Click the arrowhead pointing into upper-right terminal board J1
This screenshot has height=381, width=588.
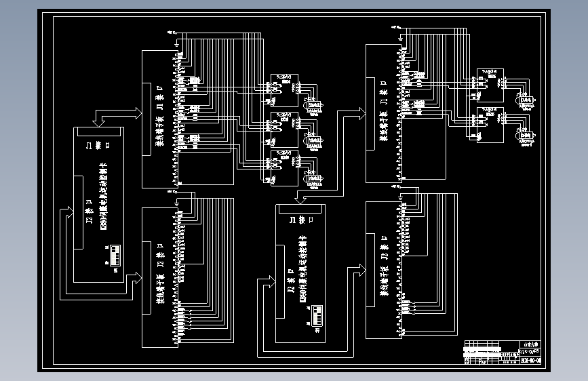[362, 113]
